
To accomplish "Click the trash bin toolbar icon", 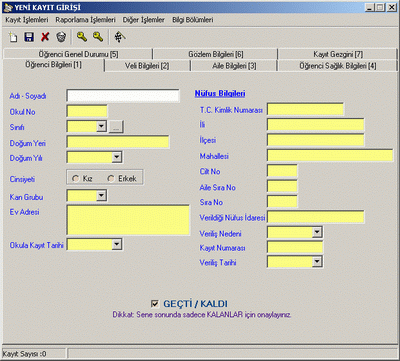I will click(61, 37).
